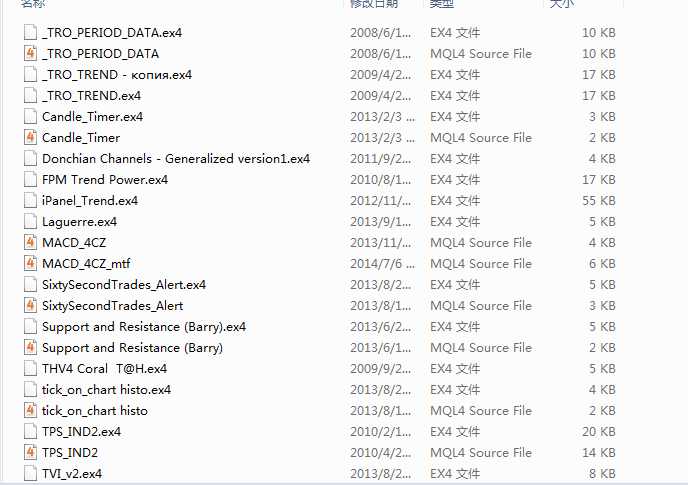The height and width of the screenshot is (485, 688).
Task: Click the Laguerre.ex4 file icon
Action: click(x=30, y=222)
